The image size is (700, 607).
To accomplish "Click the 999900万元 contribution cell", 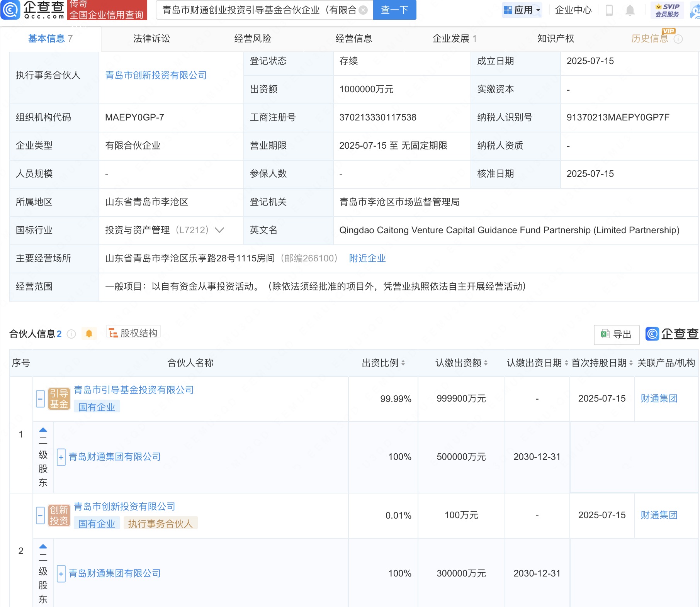I will click(461, 398).
